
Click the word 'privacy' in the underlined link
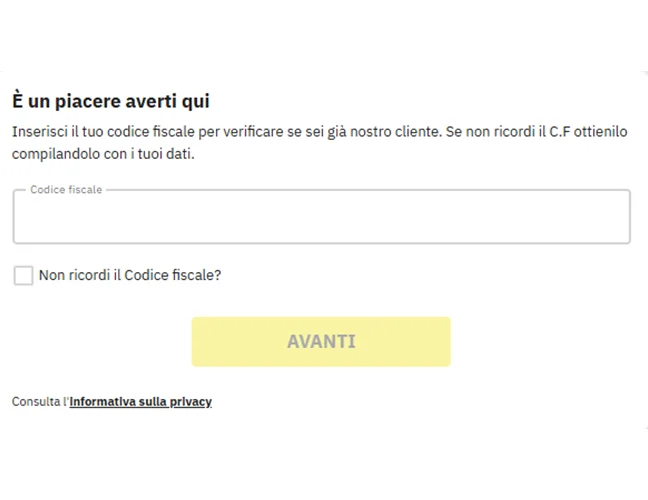click(x=191, y=402)
